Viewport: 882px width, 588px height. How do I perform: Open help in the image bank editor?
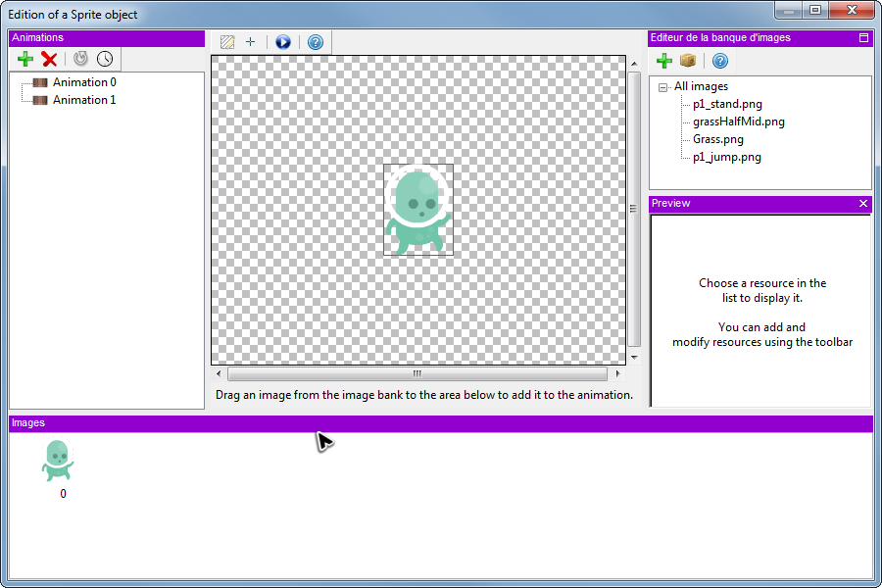click(719, 61)
